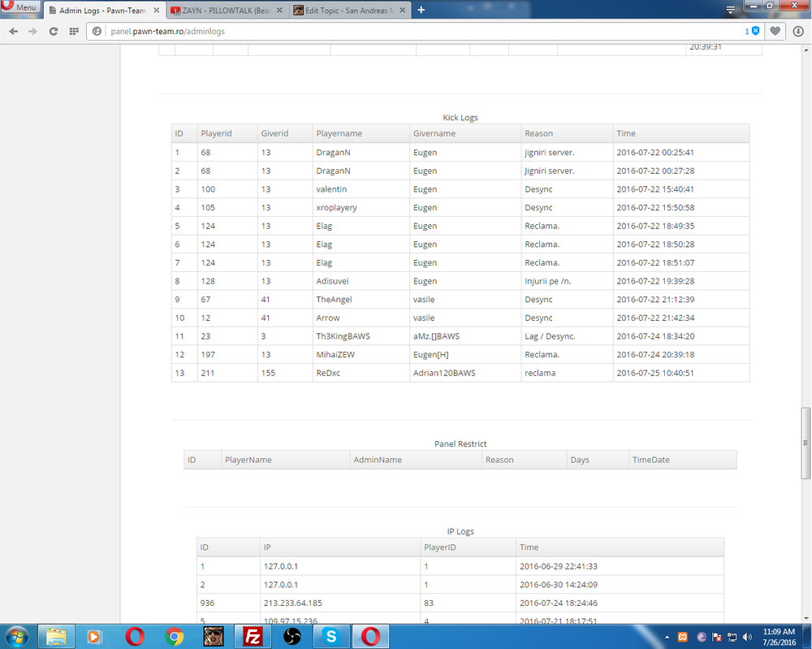Click the IP address 213.233.64.185
Viewport: 812px width, 649px height.
pyautogui.click(x=292, y=603)
